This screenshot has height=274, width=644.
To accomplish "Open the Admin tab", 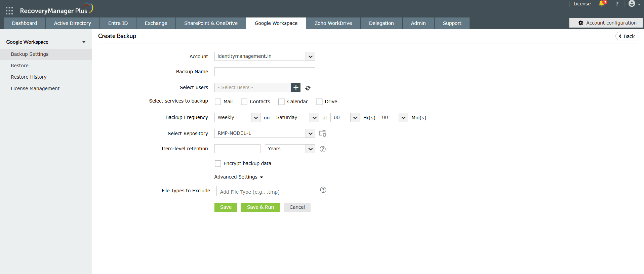I will [418, 23].
